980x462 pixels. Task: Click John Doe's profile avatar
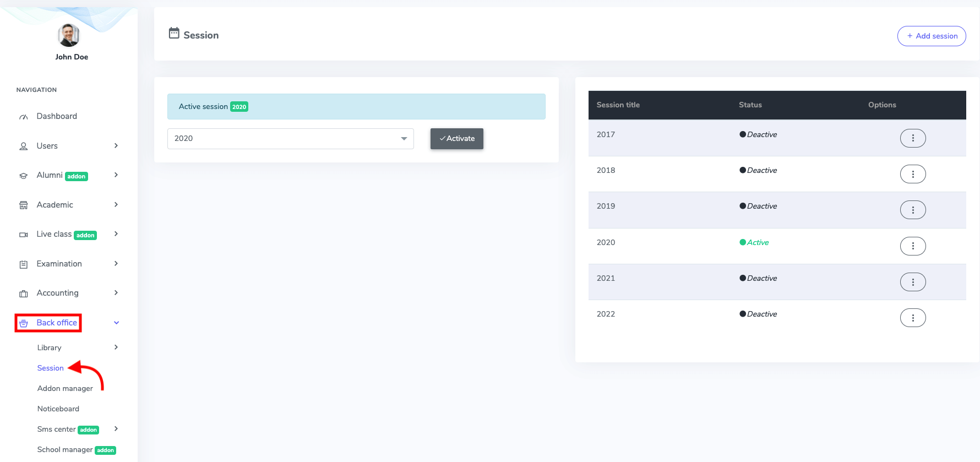point(69,36)
